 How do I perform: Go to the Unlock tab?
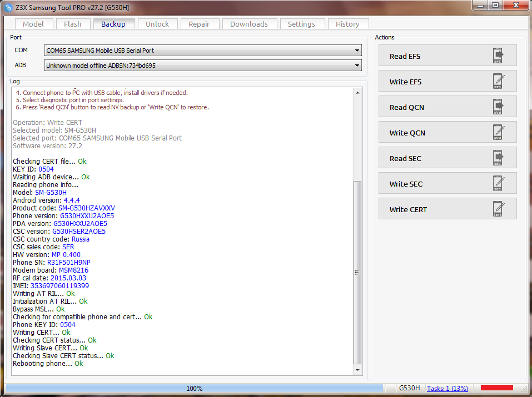pos(157,24)
